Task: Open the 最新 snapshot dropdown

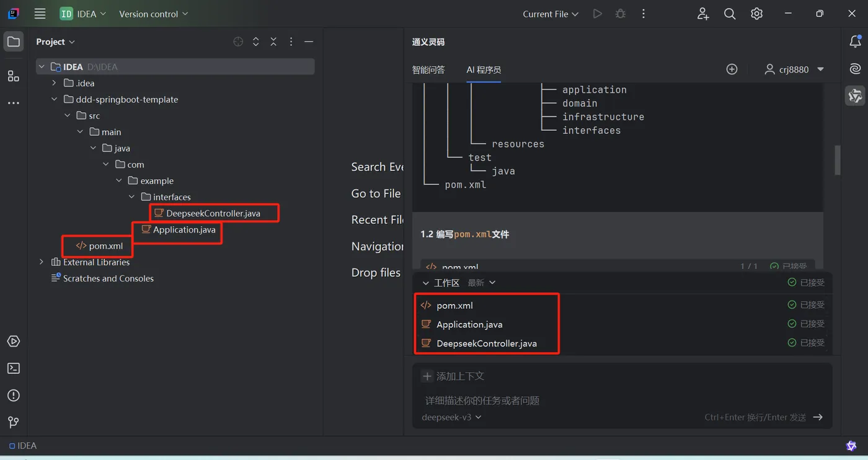Action: pyautogui.click(x=482, y=283)
